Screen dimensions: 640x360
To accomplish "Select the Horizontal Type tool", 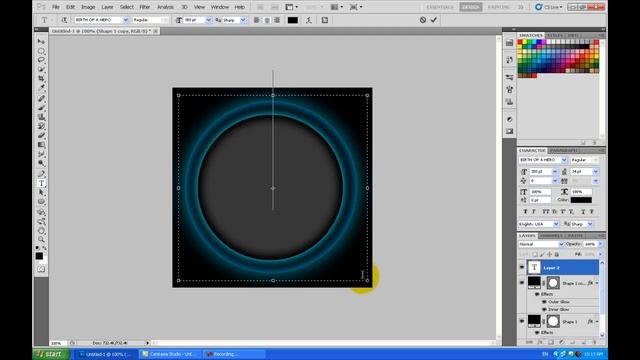I will [x=41, y=183].
